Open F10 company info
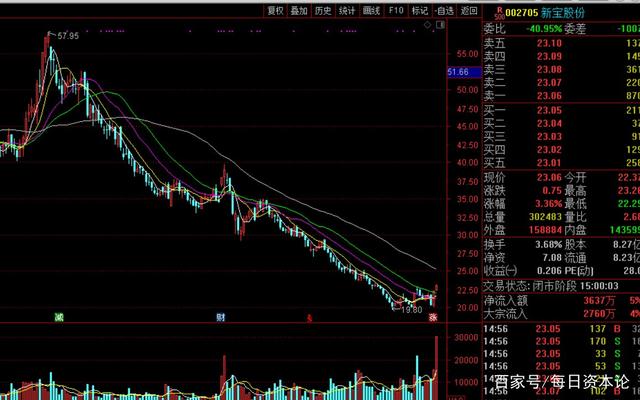 (396, 11)
